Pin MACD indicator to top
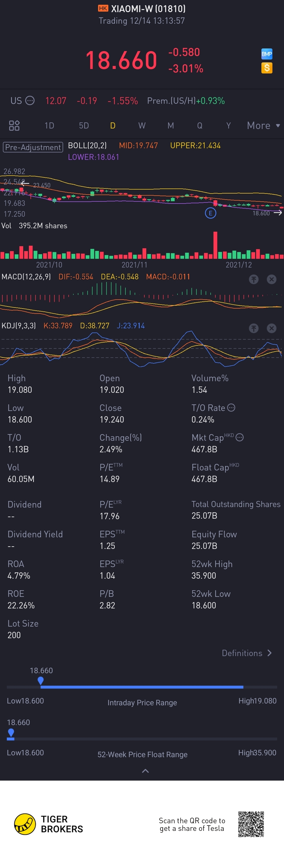 coord(254,279)
